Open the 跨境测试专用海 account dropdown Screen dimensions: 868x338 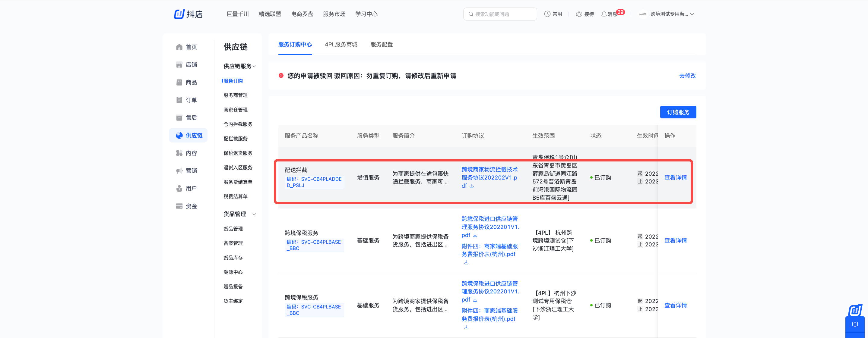coord(672,14)
